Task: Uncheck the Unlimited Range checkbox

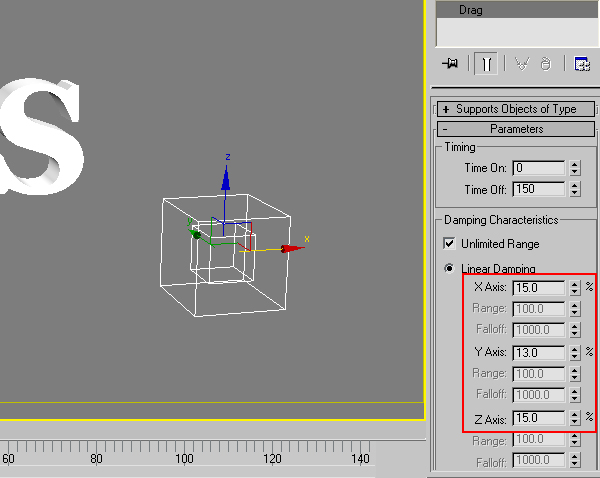Action: tap(449, 243)
